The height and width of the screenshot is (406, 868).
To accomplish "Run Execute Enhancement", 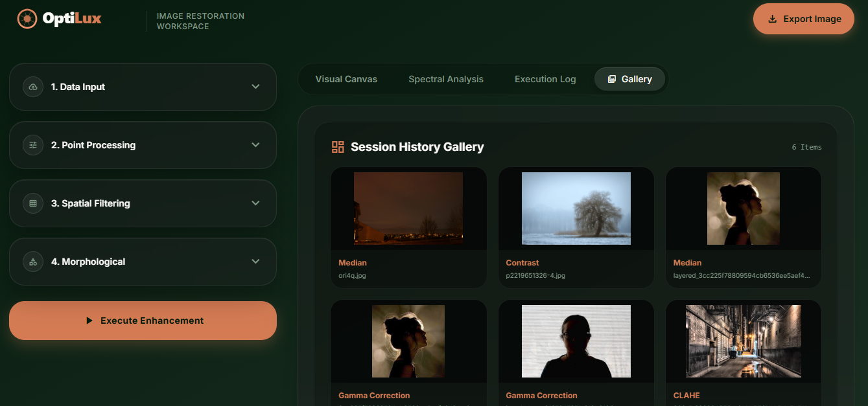I will (143, 321).
